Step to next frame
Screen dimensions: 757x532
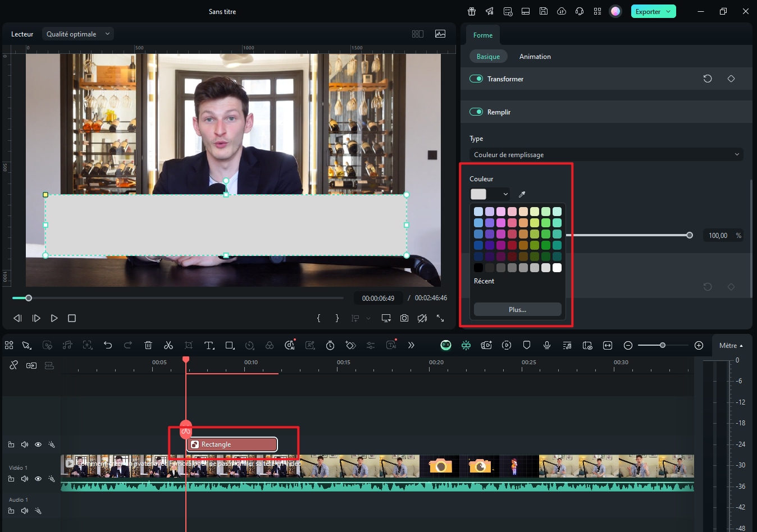[36, 318]
